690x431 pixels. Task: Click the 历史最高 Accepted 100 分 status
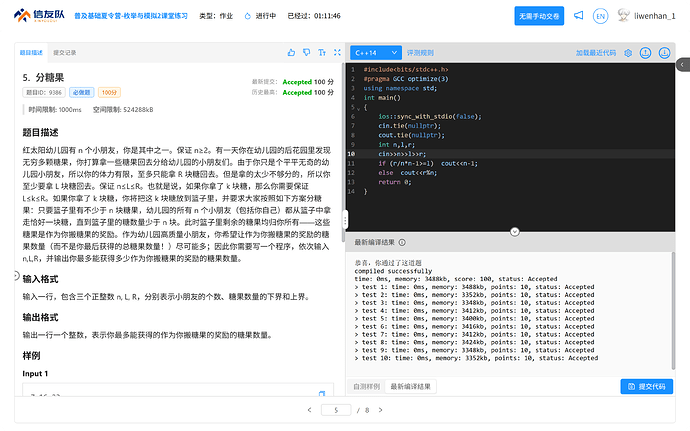pos(293,92)
